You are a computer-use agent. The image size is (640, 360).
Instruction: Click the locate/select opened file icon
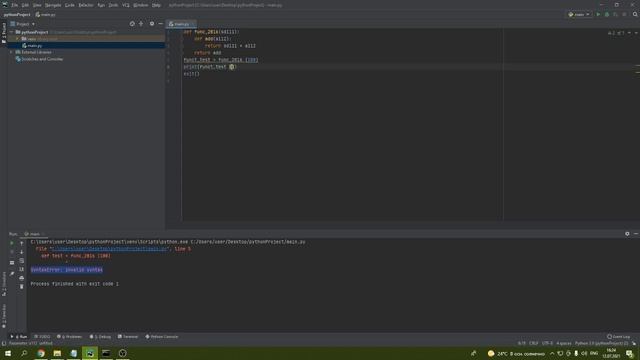pos(132,24)
